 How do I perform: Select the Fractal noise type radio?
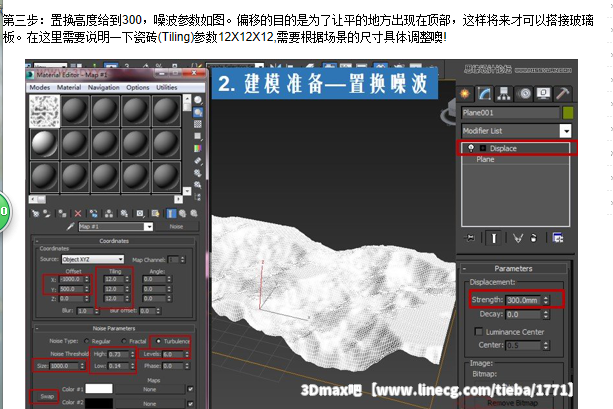(x=124, y=341)
